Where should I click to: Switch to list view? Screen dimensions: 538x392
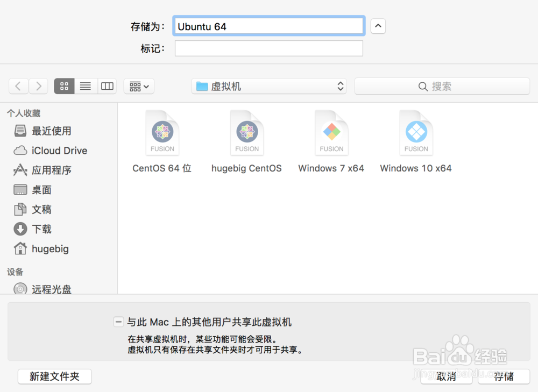pyautogui.click(x=86, y=86)
